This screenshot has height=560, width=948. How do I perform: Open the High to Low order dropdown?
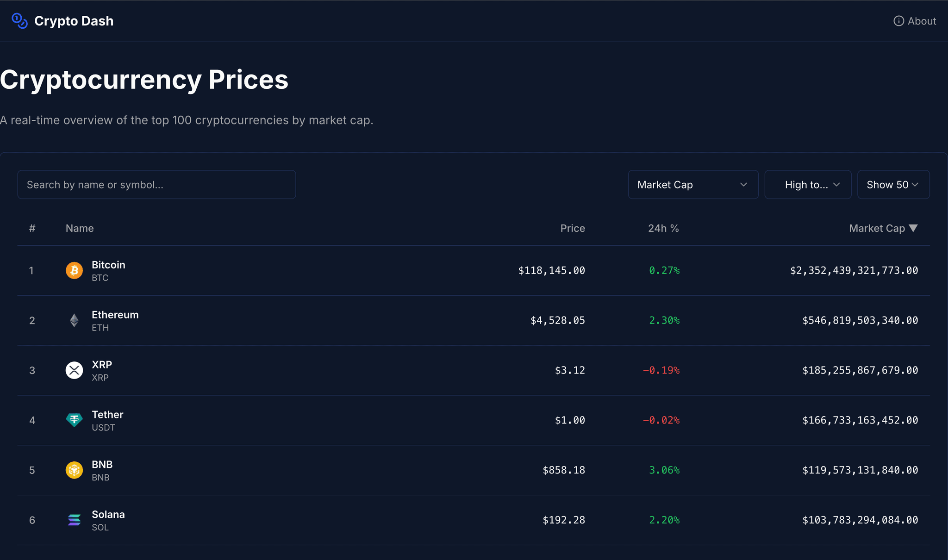click(x=808, y=184)
